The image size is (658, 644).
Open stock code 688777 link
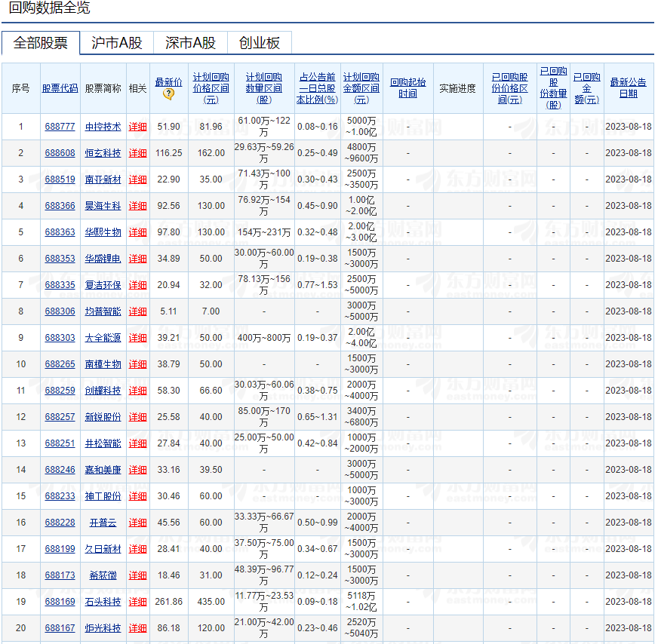click(60, 127)
